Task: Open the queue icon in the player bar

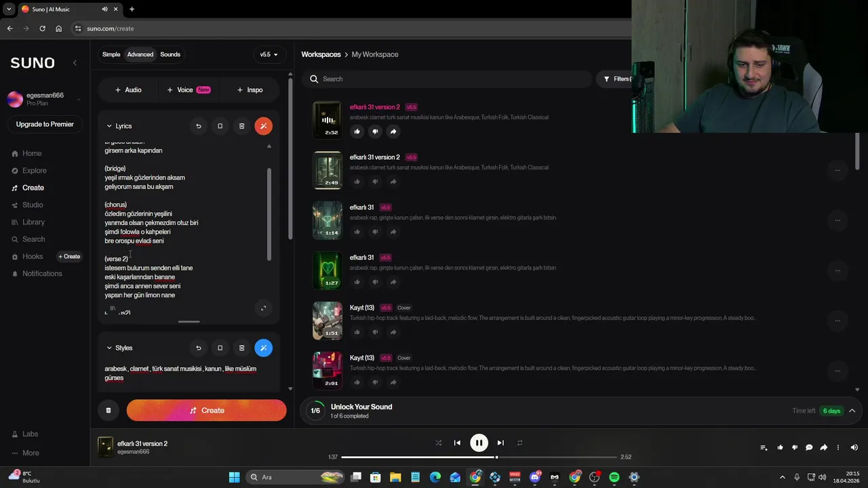Action: click(764, 447)
